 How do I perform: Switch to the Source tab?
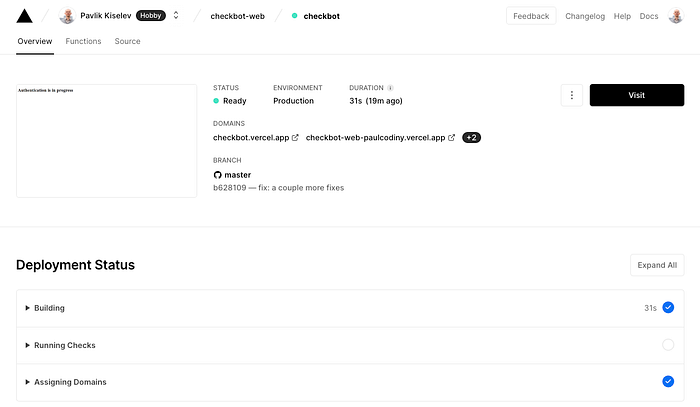tap(127, 41)
